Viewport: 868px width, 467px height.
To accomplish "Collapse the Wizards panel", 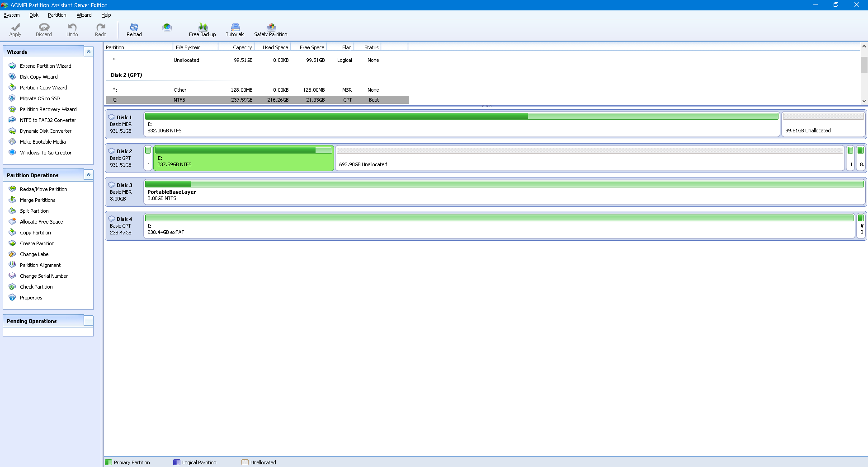I will point(89,51).
